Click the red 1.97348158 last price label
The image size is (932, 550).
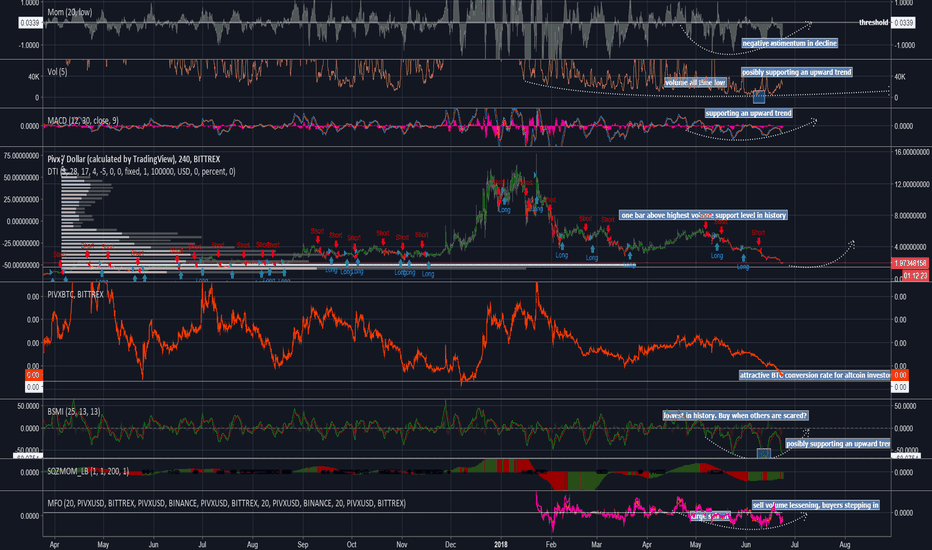[910, 263]
